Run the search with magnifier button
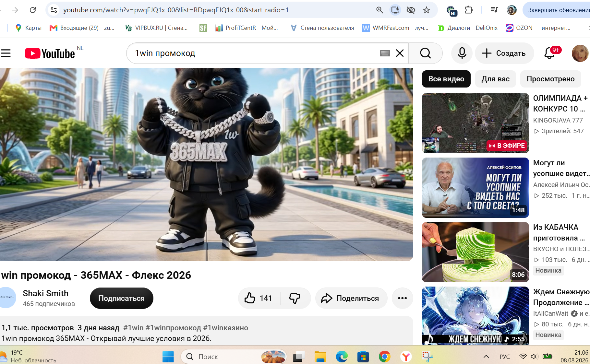 pyautogui.click(x=426, y=53)
